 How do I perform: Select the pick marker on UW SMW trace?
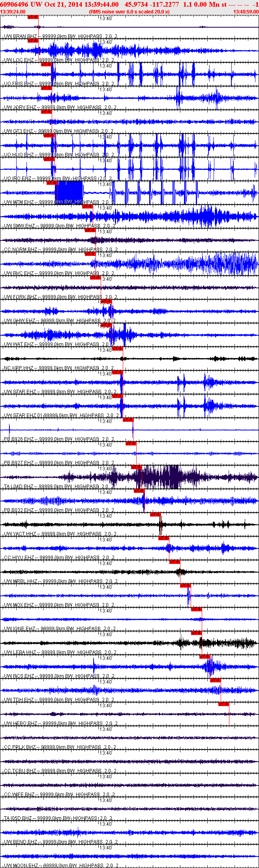(87, 207)
